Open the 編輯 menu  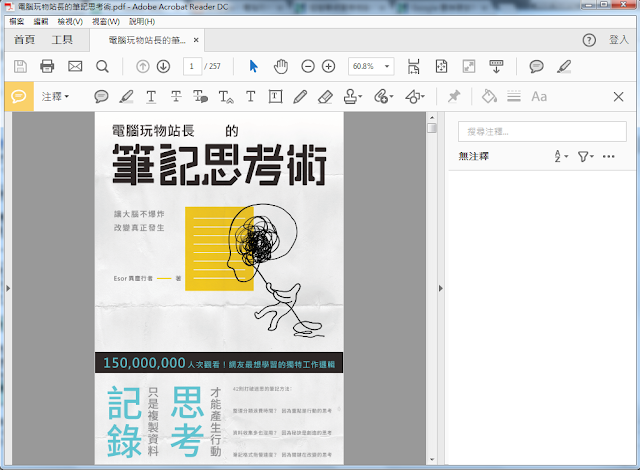point(40,21)
